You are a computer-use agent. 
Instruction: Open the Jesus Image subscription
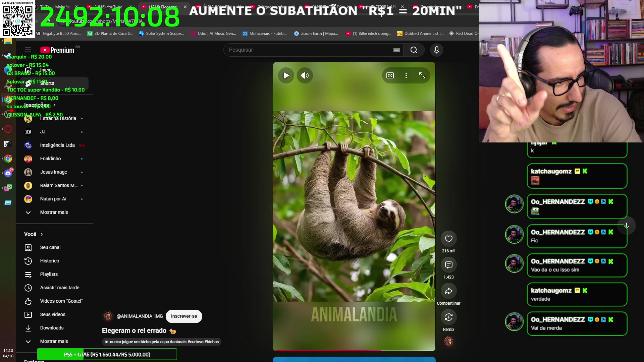(x=54, y=172)
